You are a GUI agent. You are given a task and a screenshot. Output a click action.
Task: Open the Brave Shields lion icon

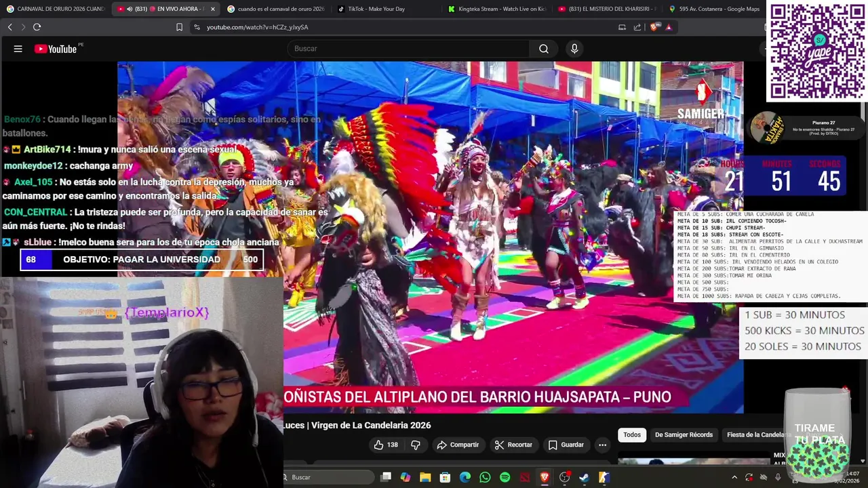pyautogui.click(x=654, y=27)
